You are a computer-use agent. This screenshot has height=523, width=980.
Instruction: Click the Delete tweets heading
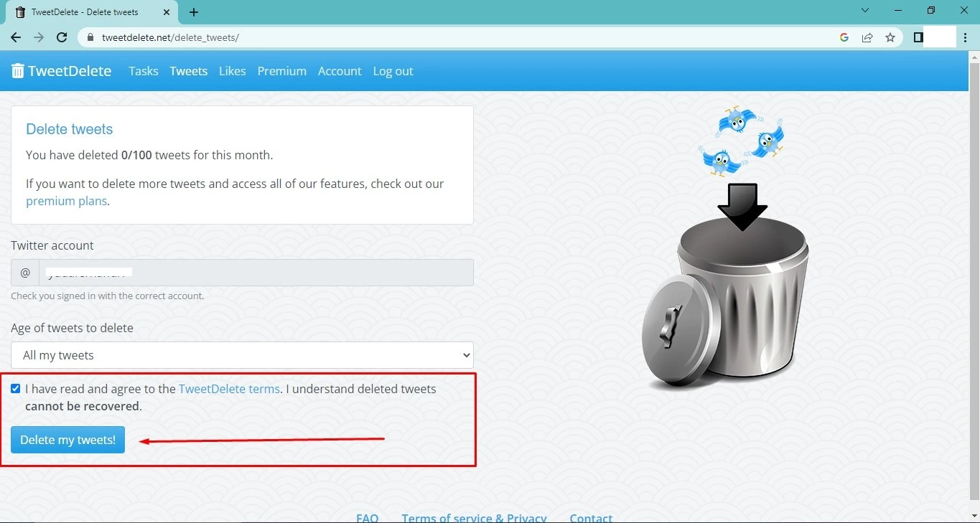point(70,129)
